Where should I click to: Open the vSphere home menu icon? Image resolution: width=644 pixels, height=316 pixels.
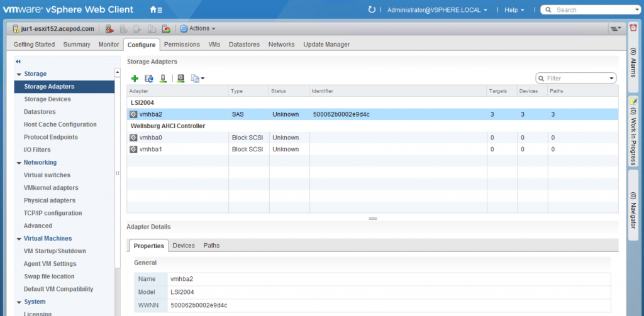pos(156,9)
